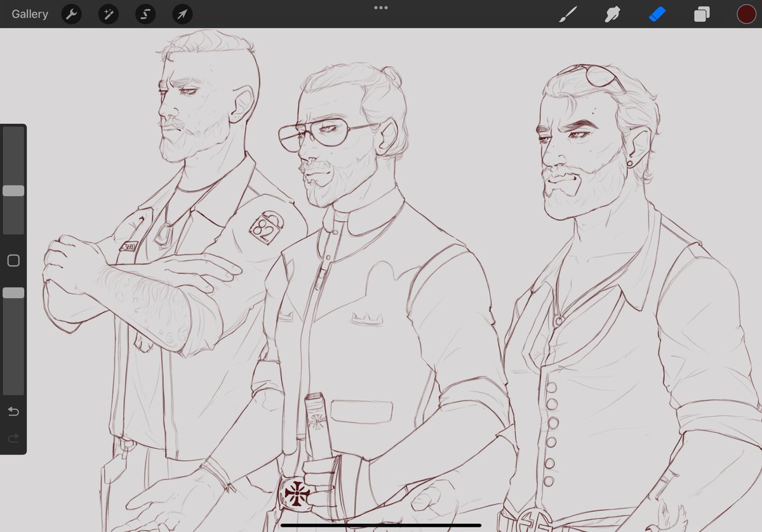Viewport: 762px width, 532px height.
Task: Open the color picker circle
Action: coord(746,13)
